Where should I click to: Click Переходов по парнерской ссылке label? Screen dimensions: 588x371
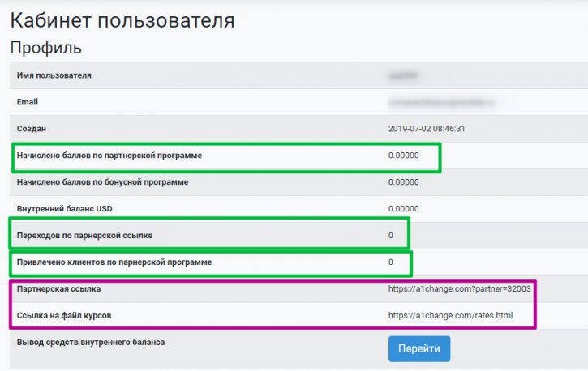(84, 236)
